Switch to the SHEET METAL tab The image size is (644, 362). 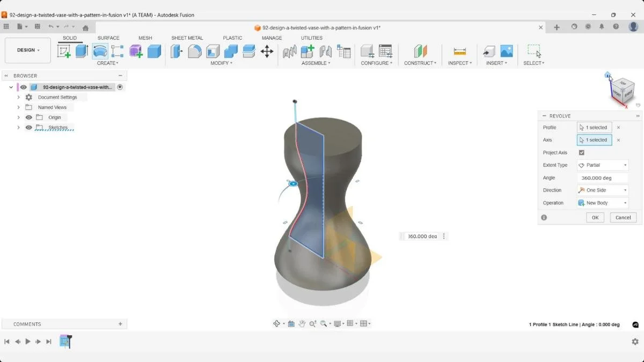pos(187,38)
